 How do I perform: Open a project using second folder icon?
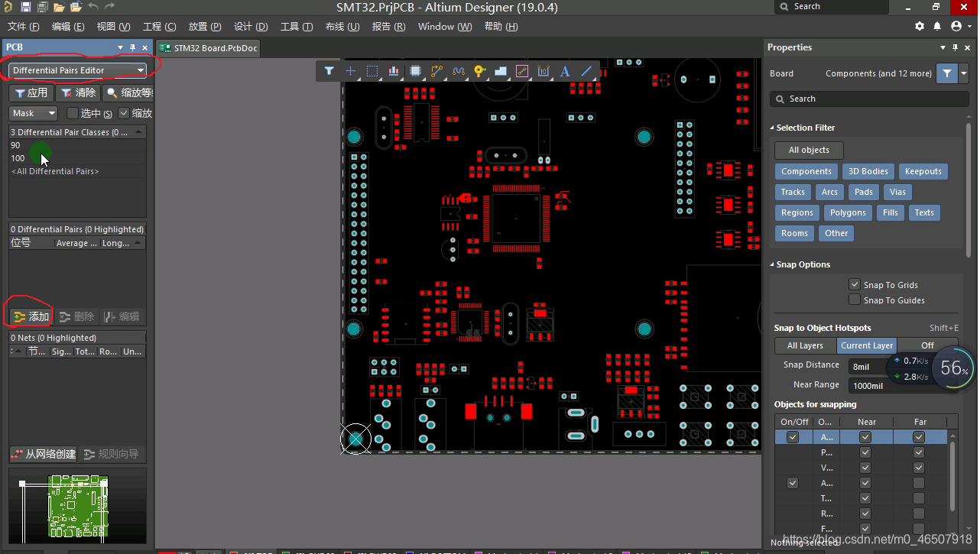pyautogui.click(x=76, y=8)
